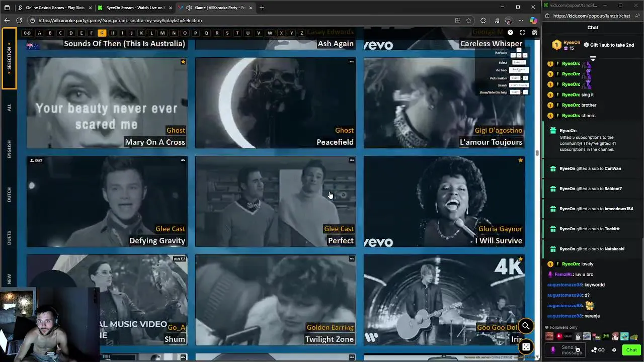The image size is (644, 362).
Task: Select the ENGLISH playlist in sidebar
Action: pyautogui.click(x=9, y=149)
